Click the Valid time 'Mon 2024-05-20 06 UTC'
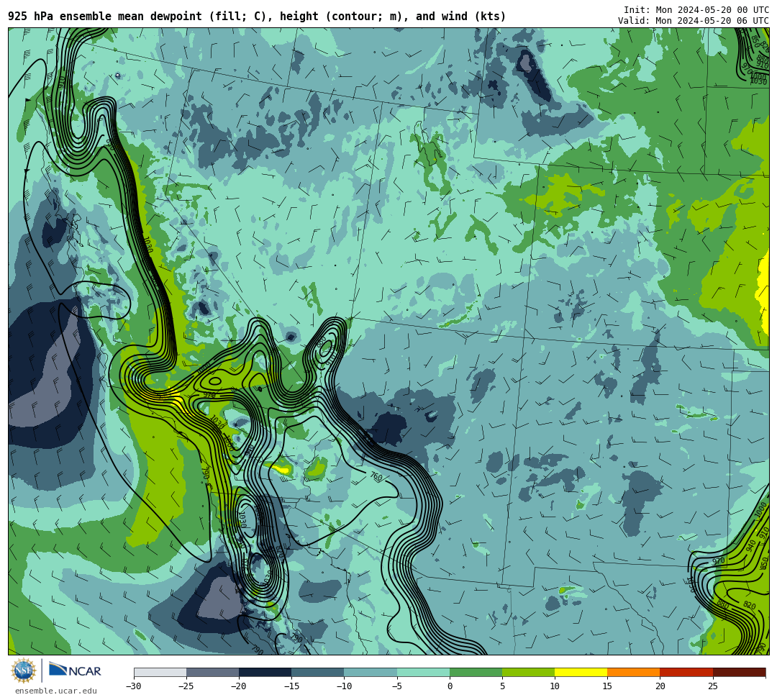777x700 pixels. pos(712,20)
